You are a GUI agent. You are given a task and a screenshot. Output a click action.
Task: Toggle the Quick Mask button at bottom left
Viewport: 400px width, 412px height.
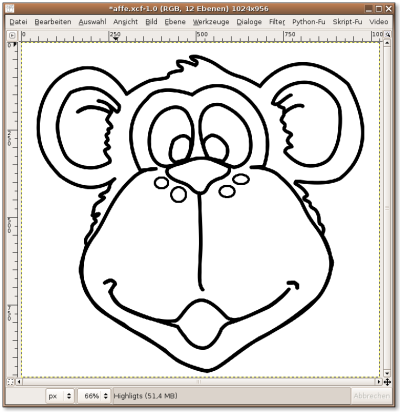(x=11, y=382)
